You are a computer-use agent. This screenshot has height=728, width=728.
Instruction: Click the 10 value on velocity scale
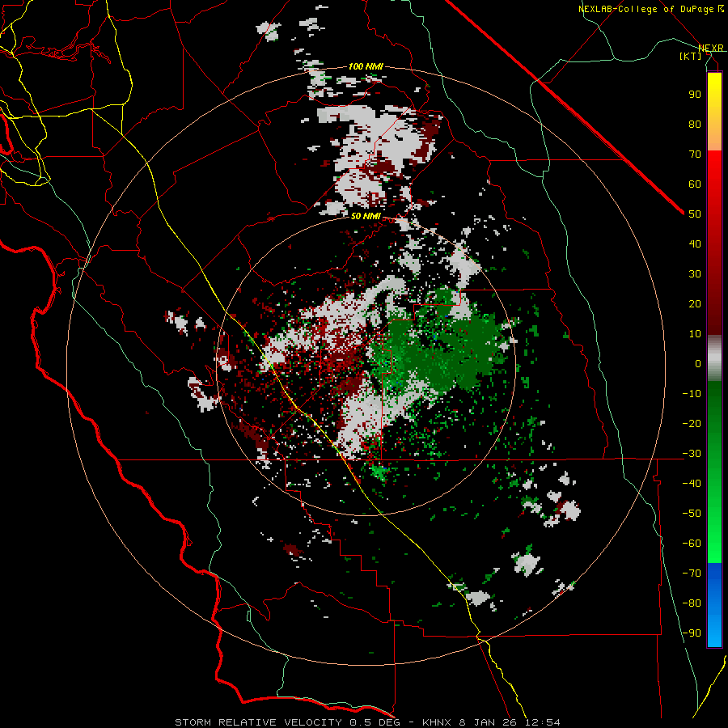click(x=695, y=334)
